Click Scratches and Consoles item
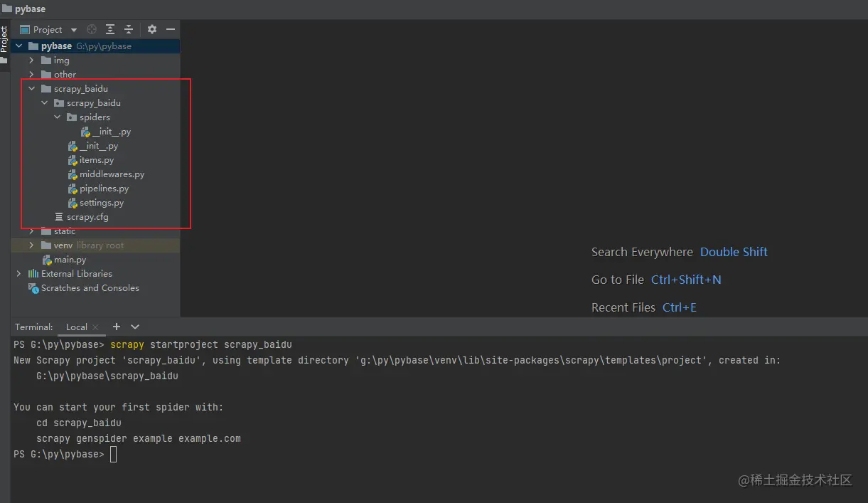 (x=90, y=288)
